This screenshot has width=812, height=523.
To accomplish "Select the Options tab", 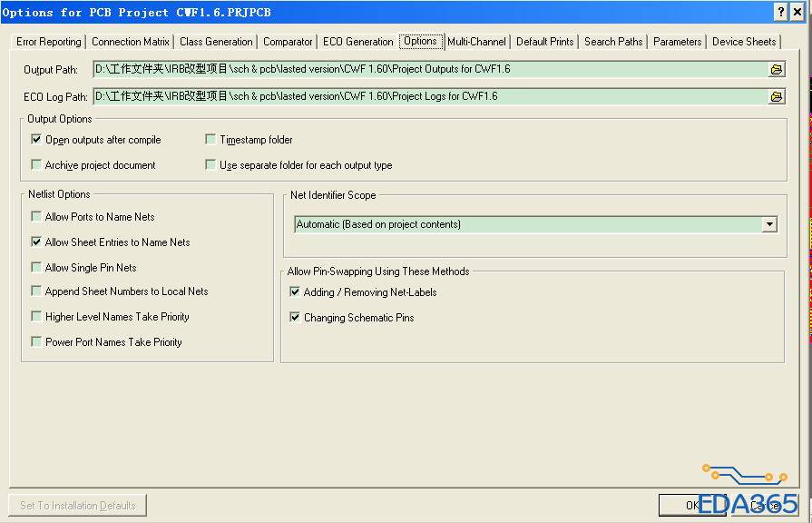I will [420, 41].
